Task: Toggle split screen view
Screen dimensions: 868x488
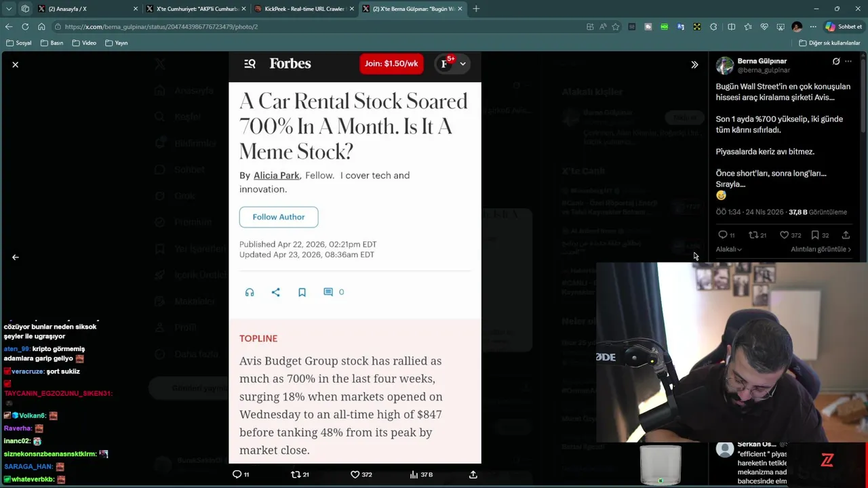Action: 731,26
